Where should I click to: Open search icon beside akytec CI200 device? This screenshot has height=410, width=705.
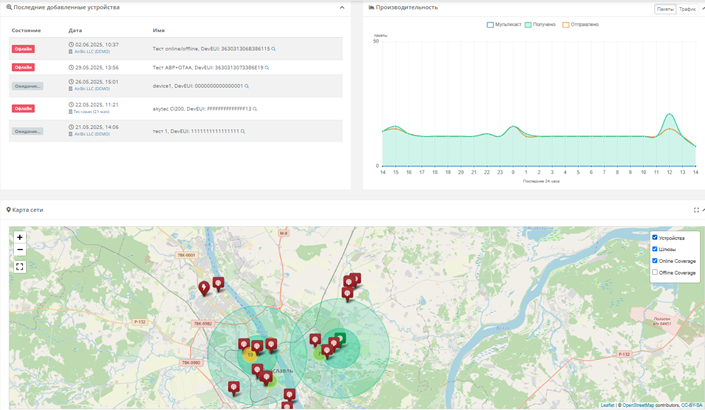(255, 109)
